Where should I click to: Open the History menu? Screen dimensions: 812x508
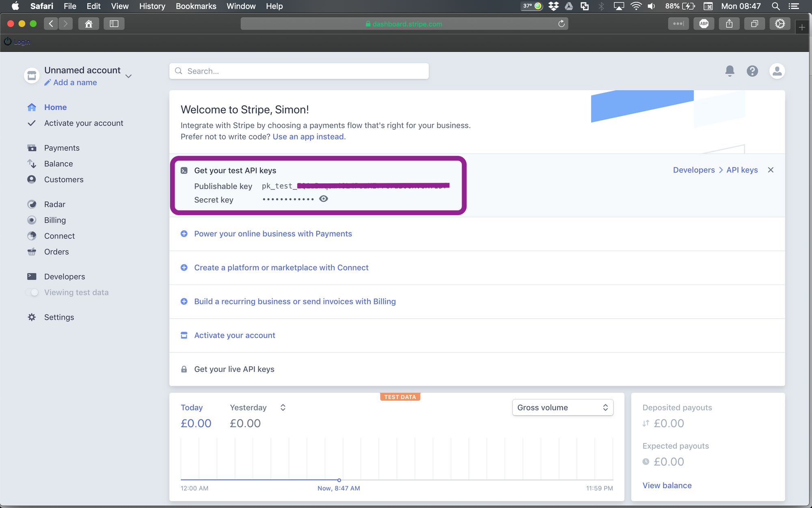point(152,6)
